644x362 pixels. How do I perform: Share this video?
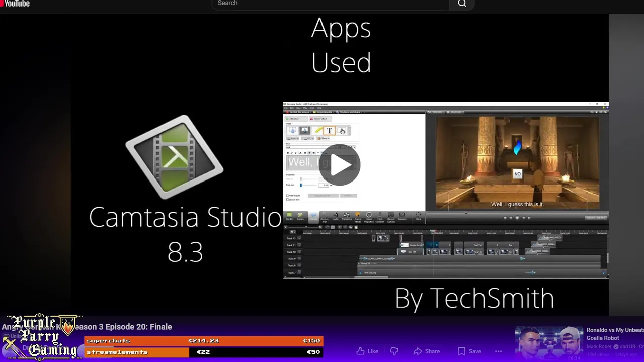(426, 351)
